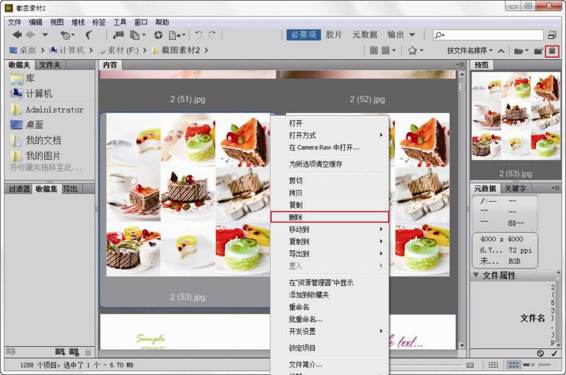Switch to the 文件夹 tab
The image size is (566, 375).
(x=49, y=65)
